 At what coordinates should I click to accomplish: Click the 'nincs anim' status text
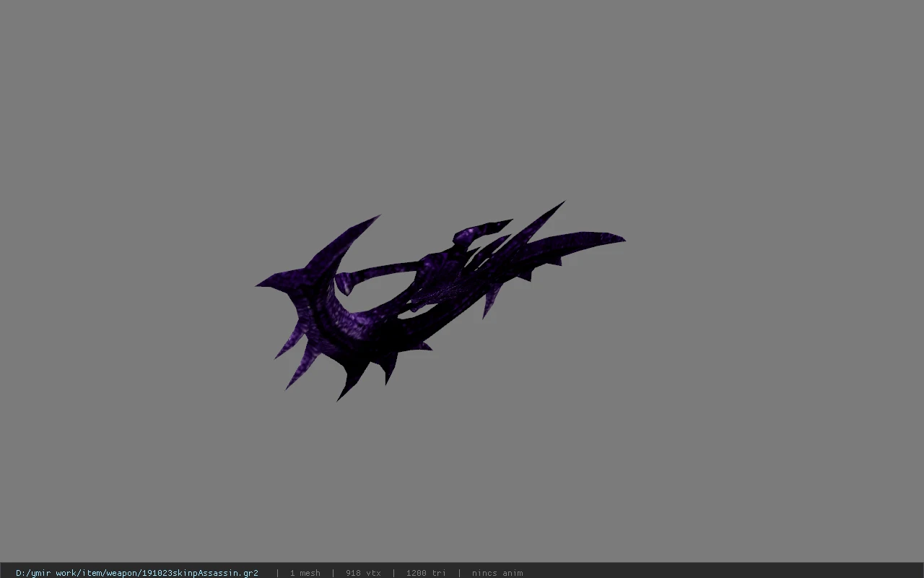coord(497,573)
